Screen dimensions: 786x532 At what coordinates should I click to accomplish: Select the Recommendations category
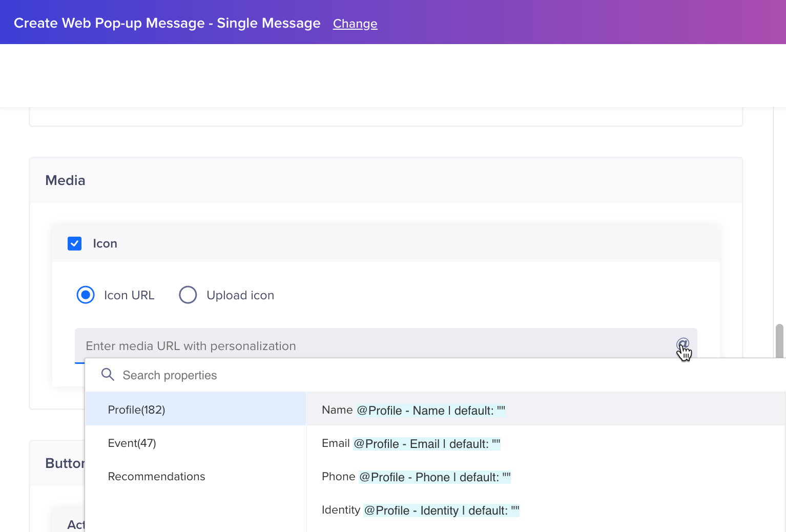(x=196, y=476)
